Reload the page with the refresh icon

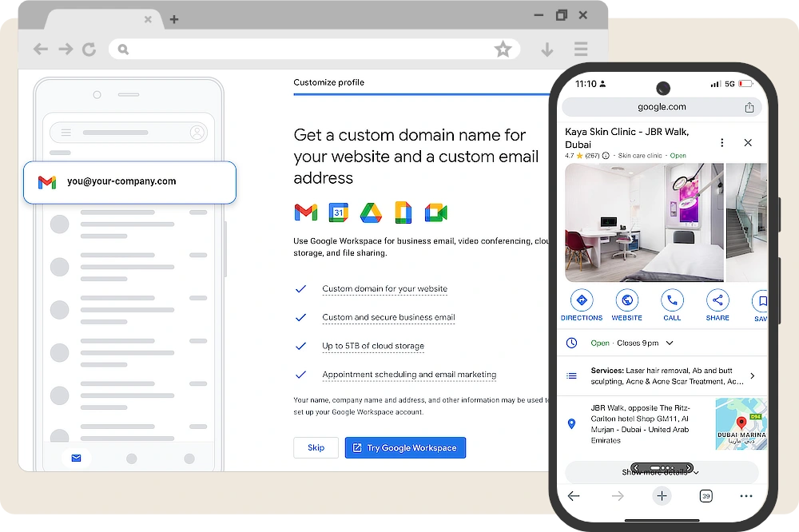(89, 50)
